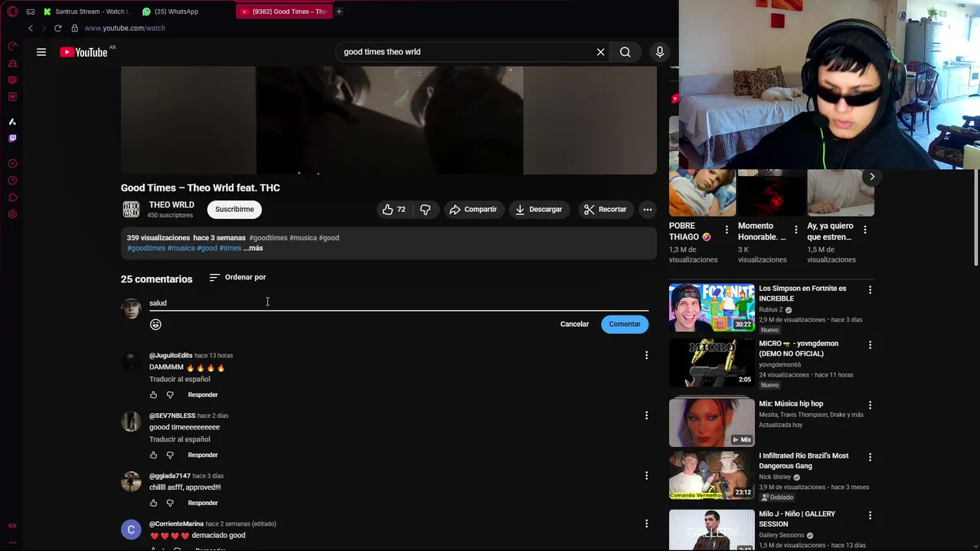Like the @ggiada7147 comment
This screenshot has height=551, width=980.
pos(153,503)
